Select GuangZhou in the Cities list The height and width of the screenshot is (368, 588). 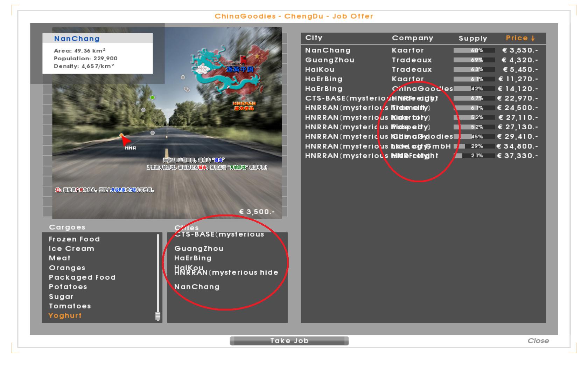click(x=199, y=248)
